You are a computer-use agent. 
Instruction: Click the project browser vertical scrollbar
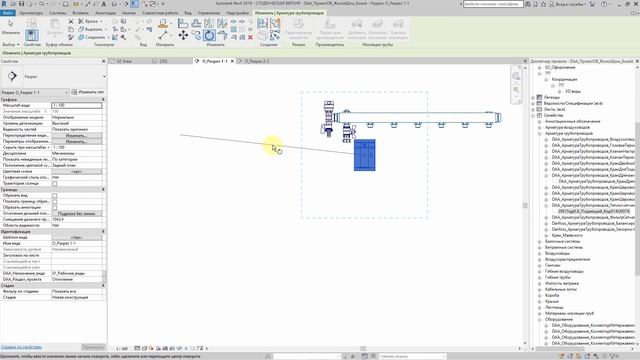coord(637,198)
